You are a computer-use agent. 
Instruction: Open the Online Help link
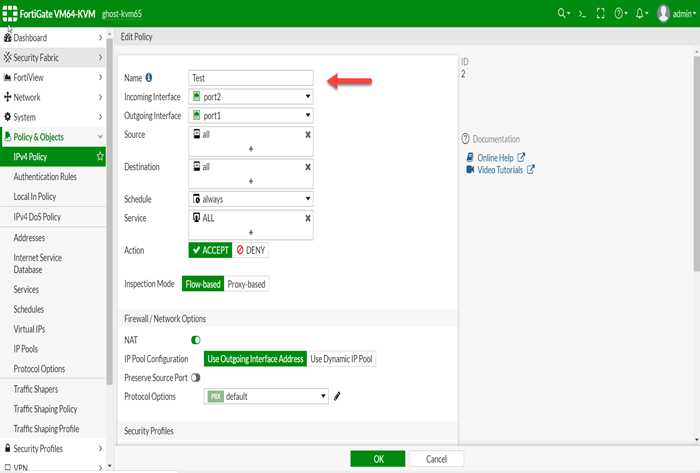tap(494, 157)
